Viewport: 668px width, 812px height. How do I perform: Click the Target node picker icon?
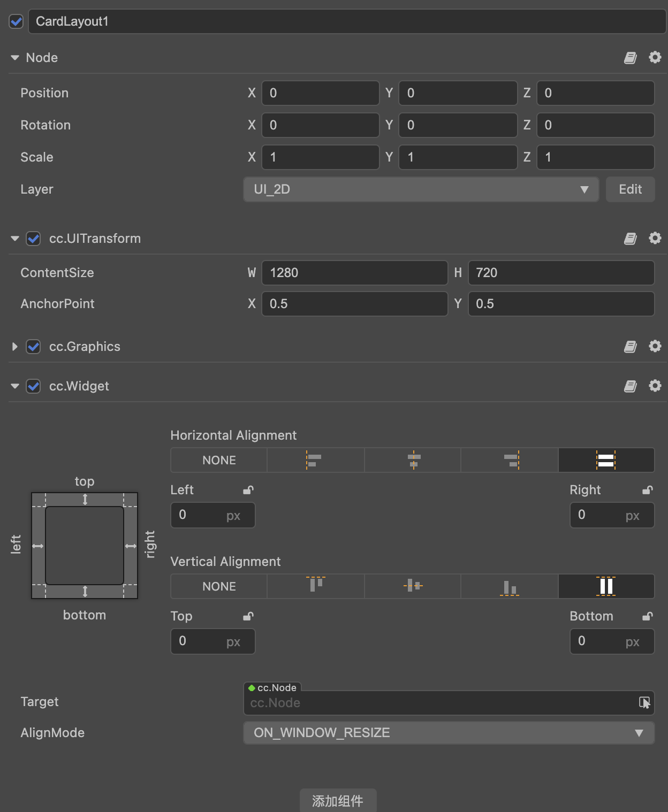pos(644,702)
